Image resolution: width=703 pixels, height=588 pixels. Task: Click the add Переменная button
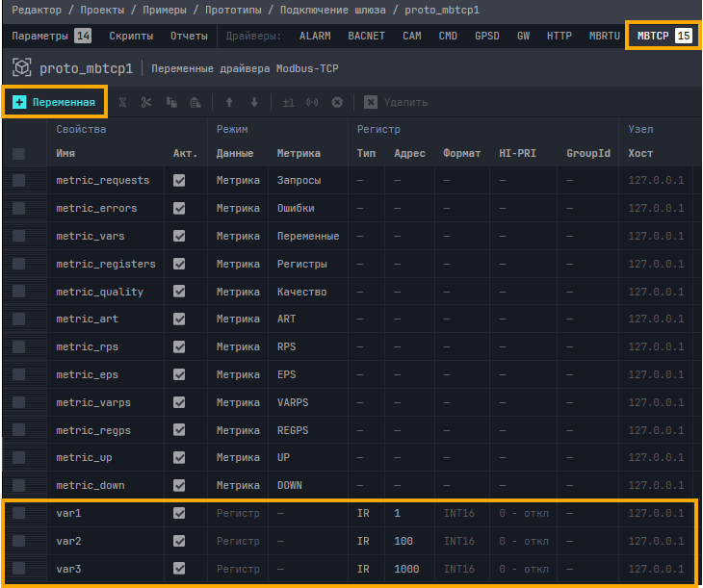tap(54, 102)
